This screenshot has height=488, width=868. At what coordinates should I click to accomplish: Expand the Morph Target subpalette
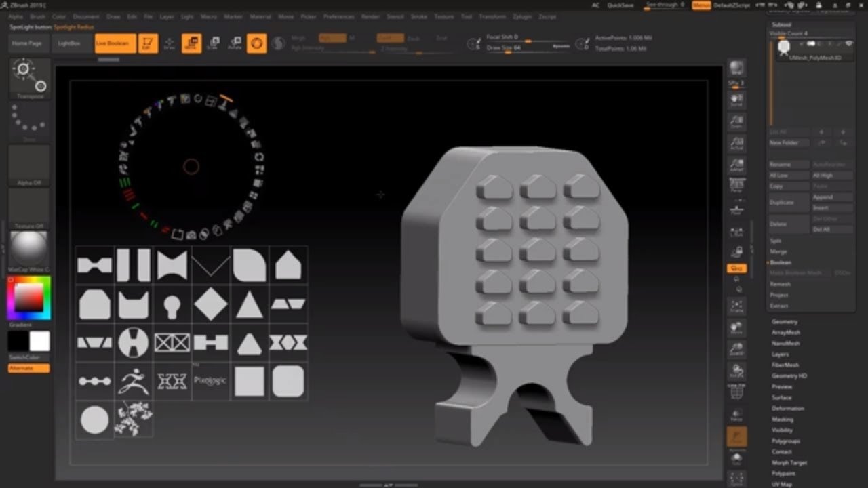(789, 462)
